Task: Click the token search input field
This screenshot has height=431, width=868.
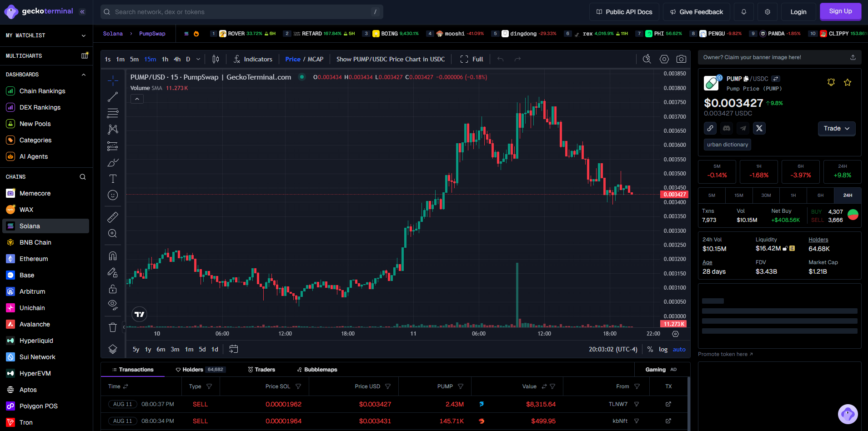Action: [241, 12]
